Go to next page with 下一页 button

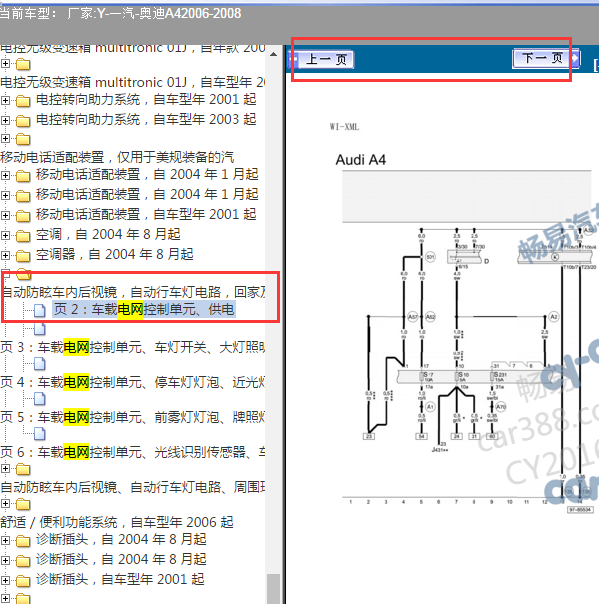546,59
